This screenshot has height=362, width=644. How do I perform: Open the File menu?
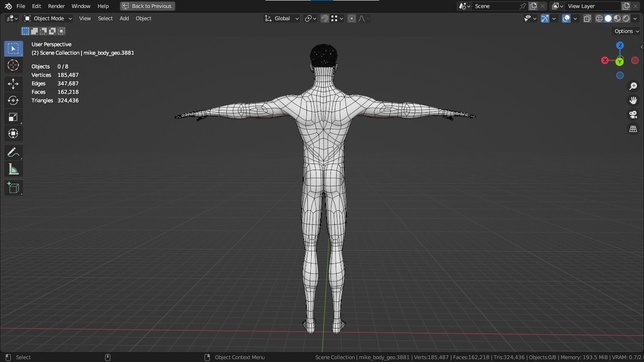click(21, 6)
